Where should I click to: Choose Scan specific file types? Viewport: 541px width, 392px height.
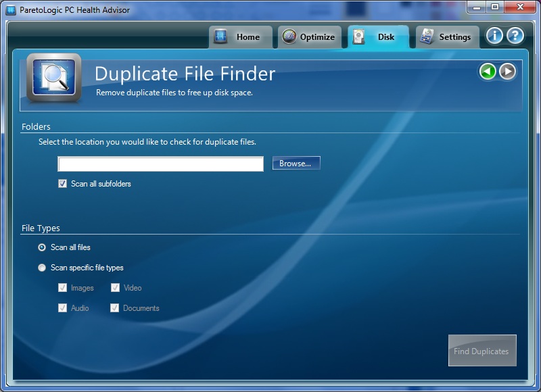41,268
